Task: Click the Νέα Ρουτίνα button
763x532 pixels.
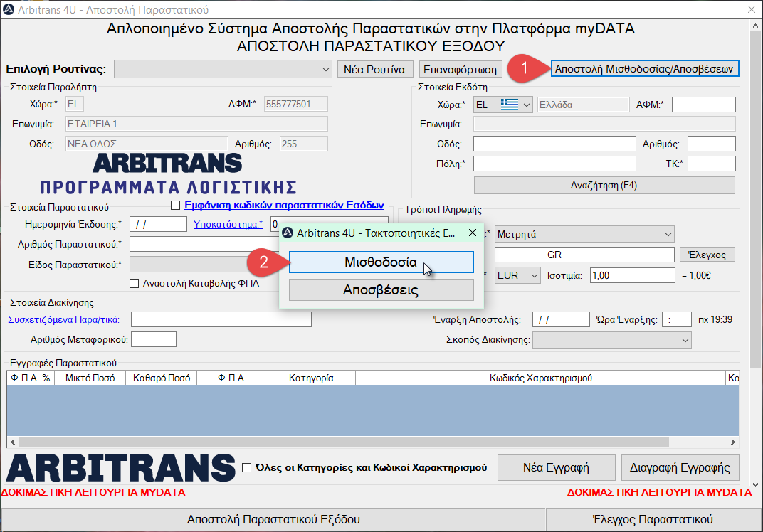Action: [374, 69]
